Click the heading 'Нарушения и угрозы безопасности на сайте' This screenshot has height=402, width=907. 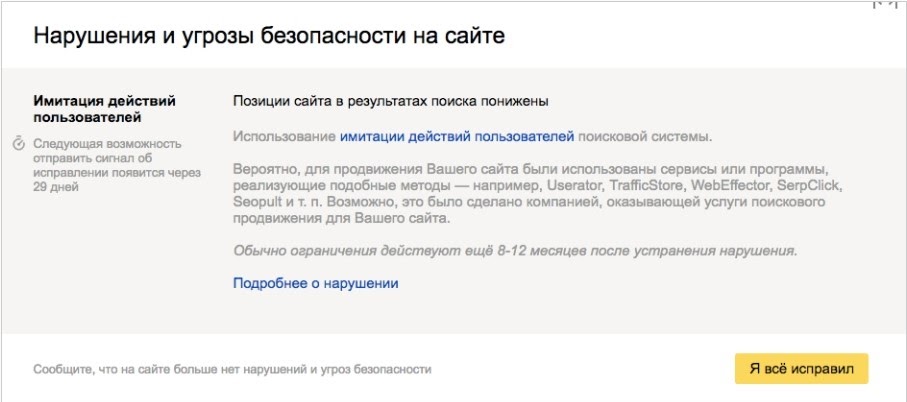click(x=269, y=37)
